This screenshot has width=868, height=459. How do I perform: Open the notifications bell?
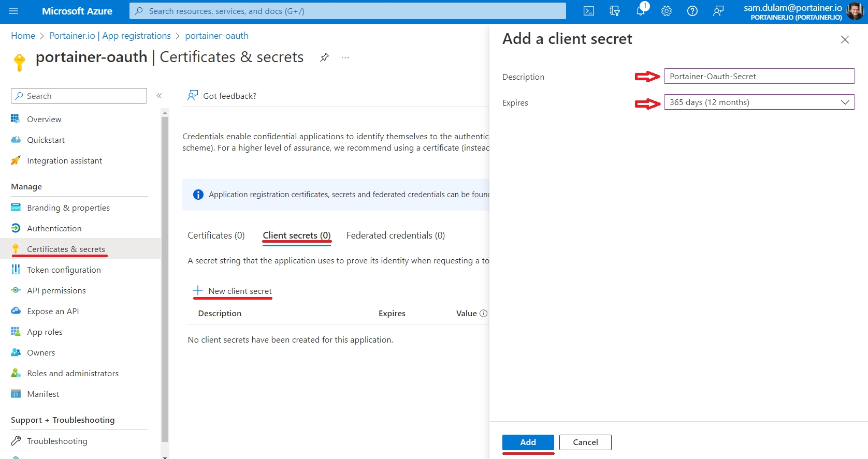tap(641, 11)
